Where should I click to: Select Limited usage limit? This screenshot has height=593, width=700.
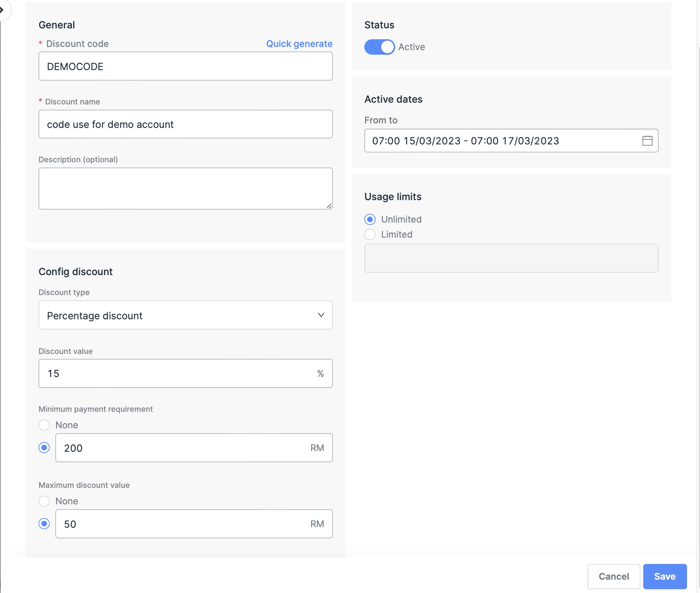tap(370, 234)
